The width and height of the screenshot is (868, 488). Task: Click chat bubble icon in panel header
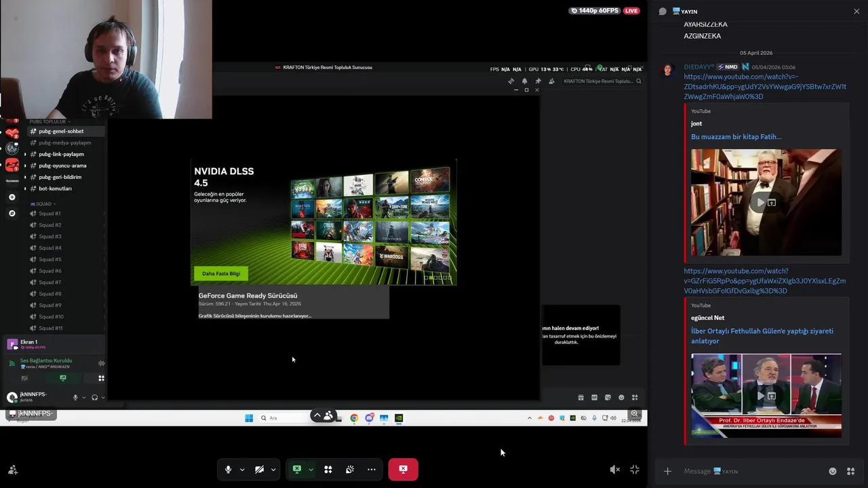663,12
